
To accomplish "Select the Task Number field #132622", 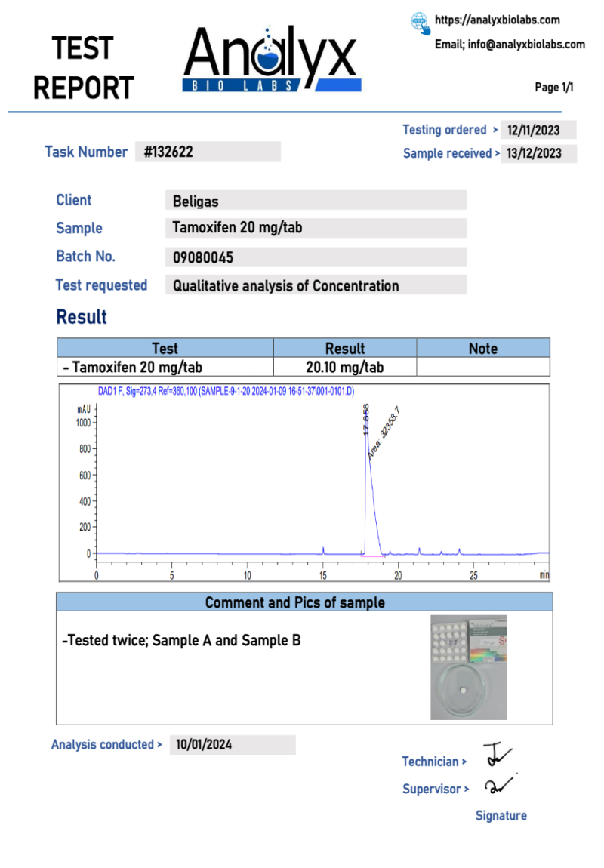I will click(x=208, y=152).
